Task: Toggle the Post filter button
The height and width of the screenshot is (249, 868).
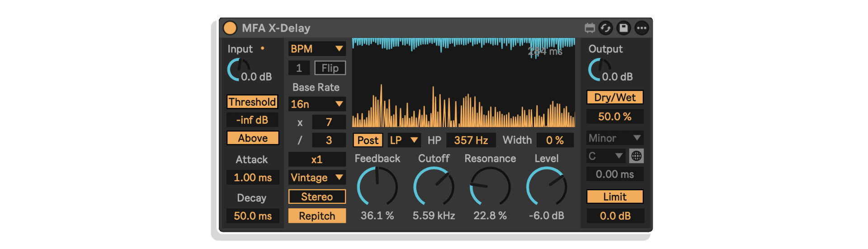Action: pos(368,140)
